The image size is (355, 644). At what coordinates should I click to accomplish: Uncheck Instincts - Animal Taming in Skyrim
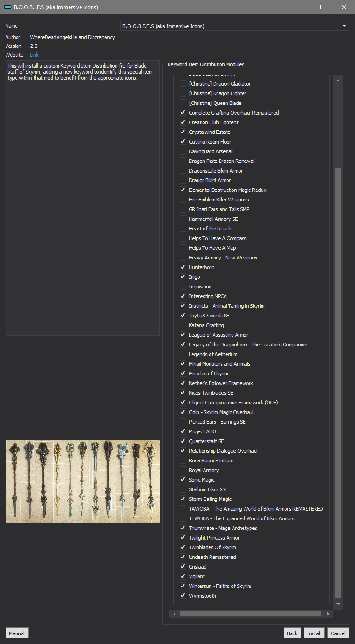pyautogui.click(x=183, y=306)
